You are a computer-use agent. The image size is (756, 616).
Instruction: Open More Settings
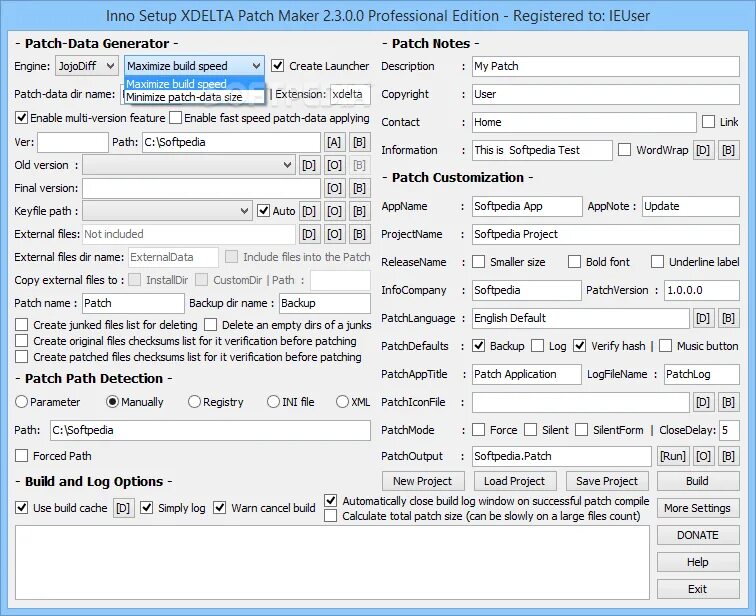pyautogui.click(x=698, y=508)
